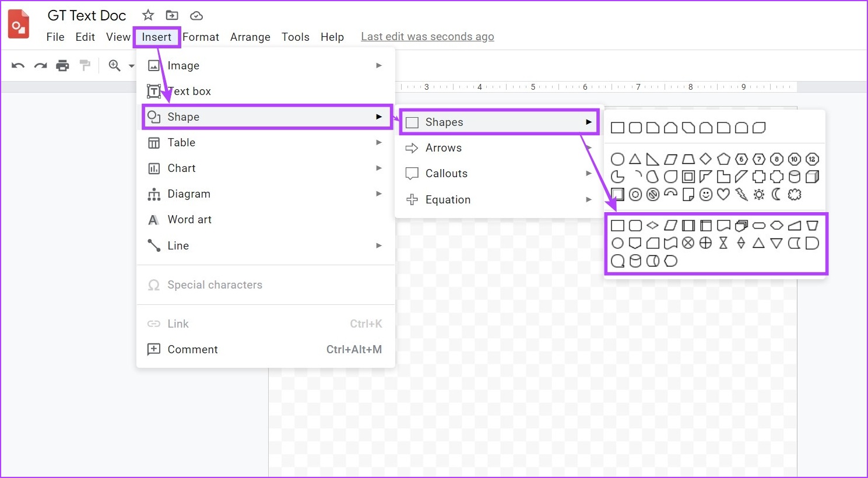Open the Edit menu
The width and height of the screenshot is (868, 478).
[85, 37]
